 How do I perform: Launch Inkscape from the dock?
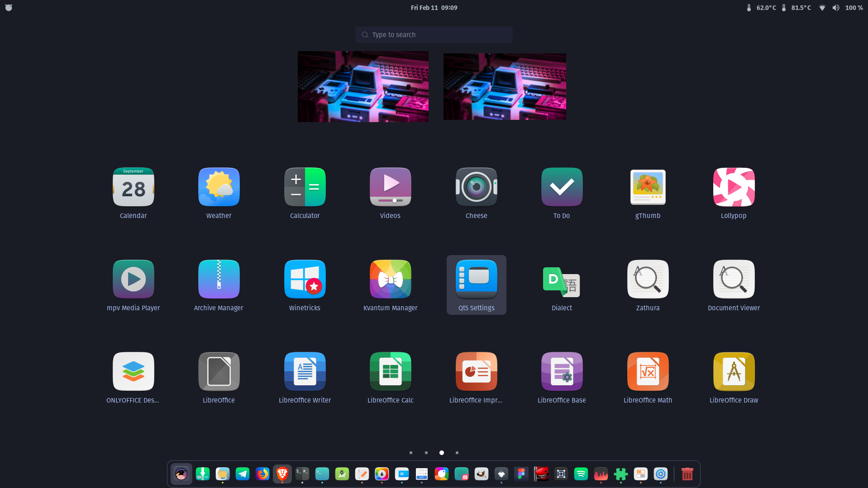click(501, 474)
